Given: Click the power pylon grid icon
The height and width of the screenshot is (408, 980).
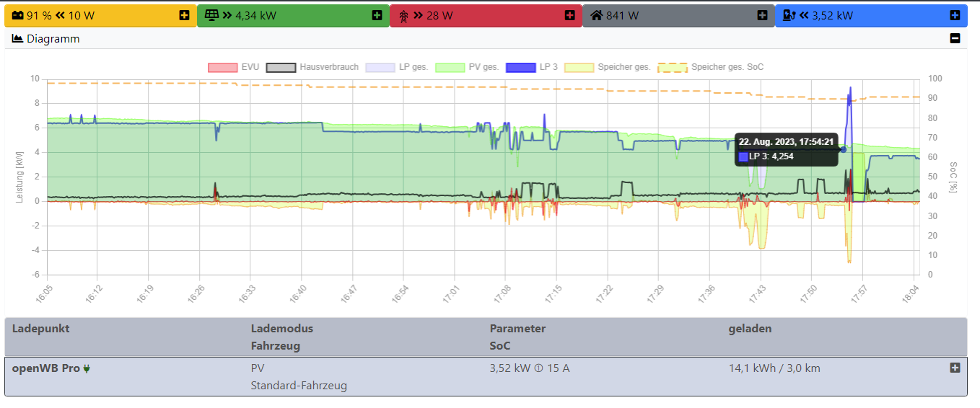Looking at the screenshot, I should click(403, 15).
